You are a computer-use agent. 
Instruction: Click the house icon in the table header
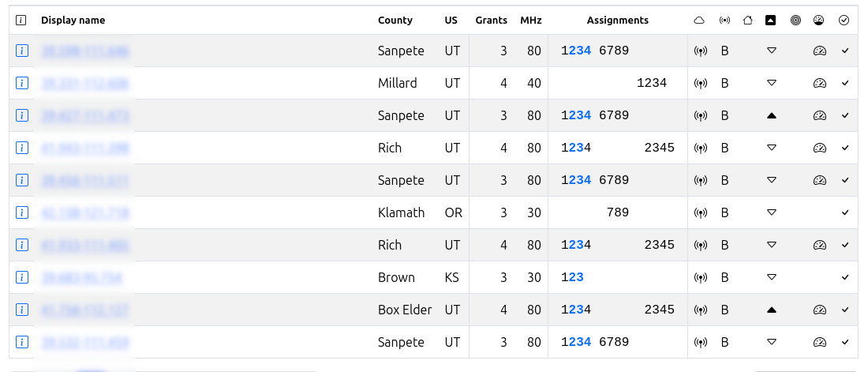pyautogui.click(x=747, y=21)
